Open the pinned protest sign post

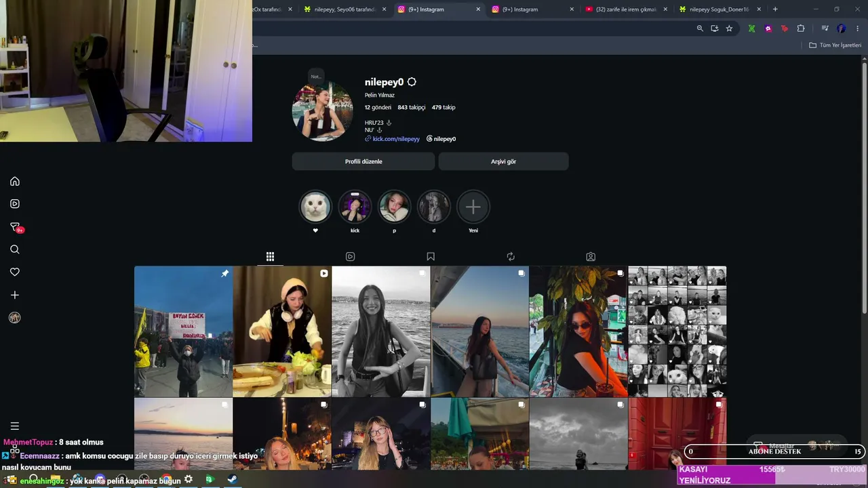click(x=183, y=331)
